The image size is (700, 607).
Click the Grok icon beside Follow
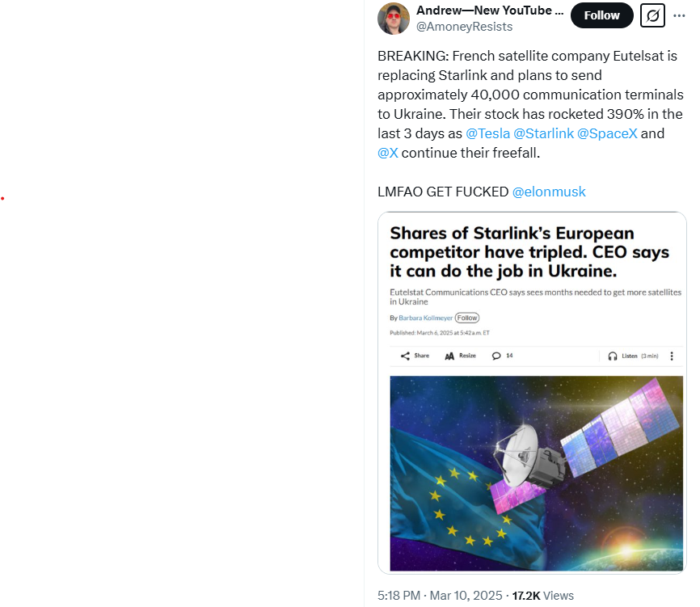pos(652,15)
